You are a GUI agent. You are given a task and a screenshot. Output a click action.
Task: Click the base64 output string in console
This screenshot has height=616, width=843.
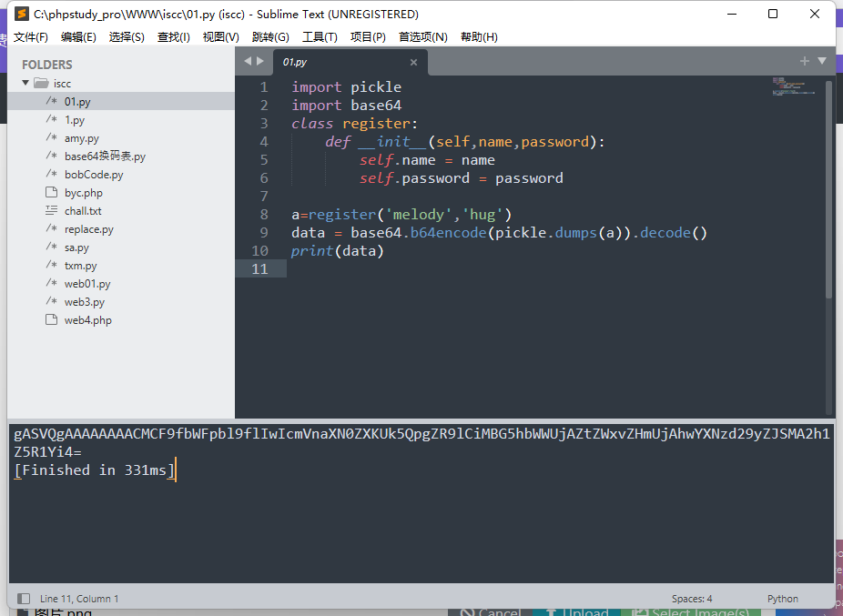[422, 443]
